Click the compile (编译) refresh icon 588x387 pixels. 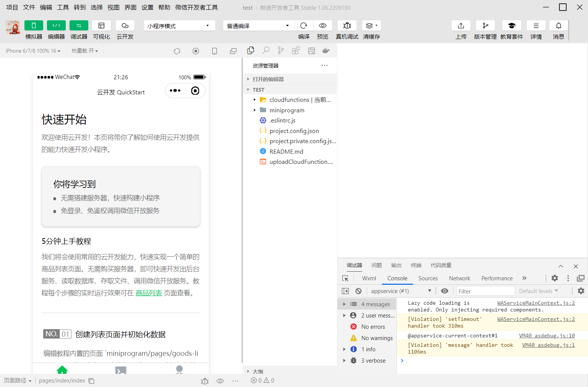click(x=304, y=26)
